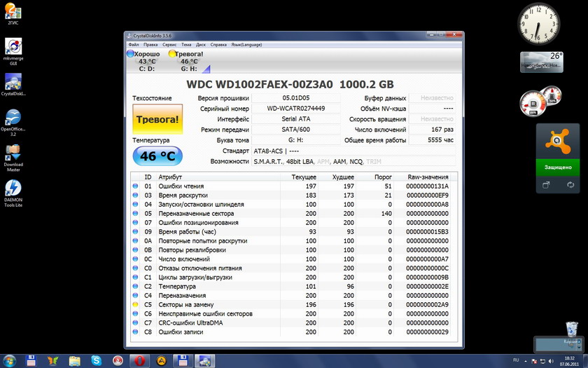The image size is (588, 368).
Task: Select the Время работы (час) row
Action: pyautogui.click(x=291, y=232)
